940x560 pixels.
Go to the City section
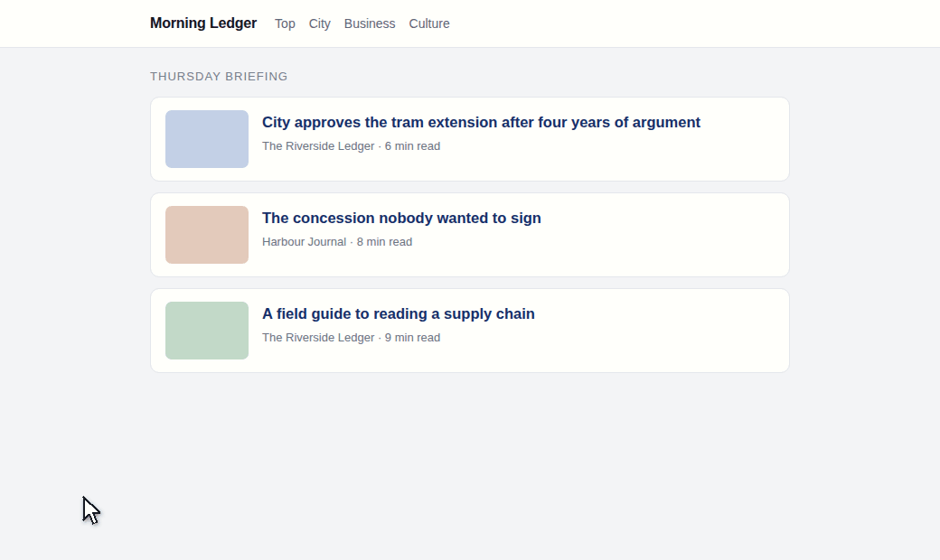320,23
